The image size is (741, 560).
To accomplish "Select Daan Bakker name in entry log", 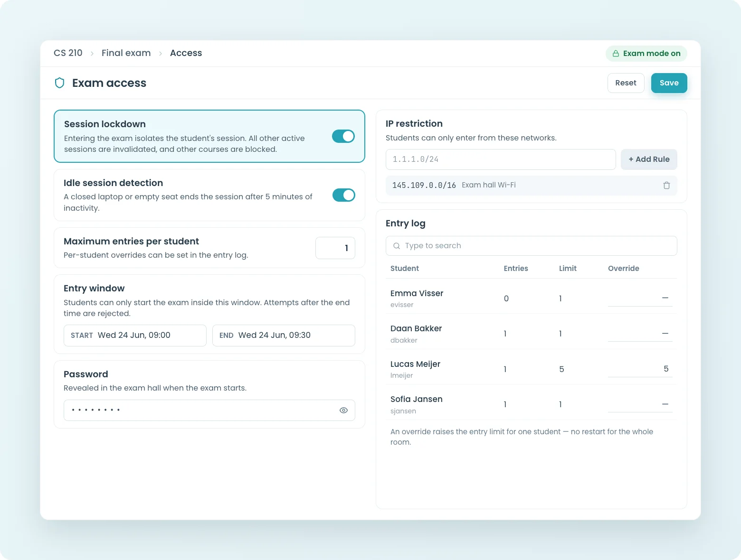I will click(x=416, y=328).
